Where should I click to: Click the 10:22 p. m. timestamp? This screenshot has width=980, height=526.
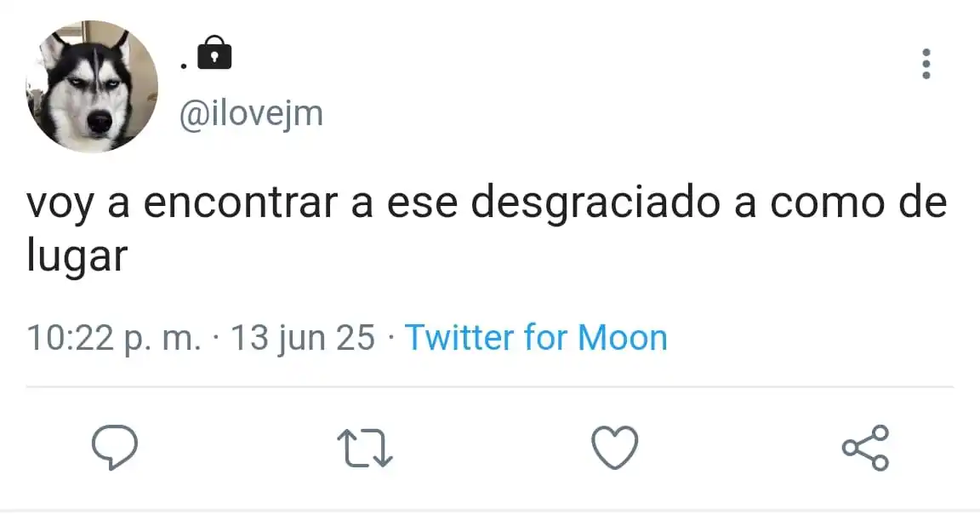coord(114,339)
